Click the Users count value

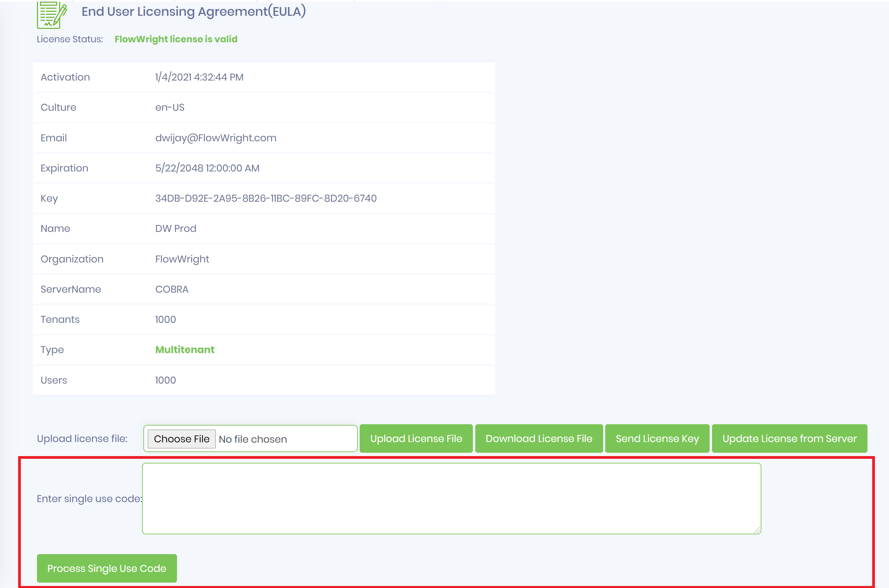click(x=166, y=380)
